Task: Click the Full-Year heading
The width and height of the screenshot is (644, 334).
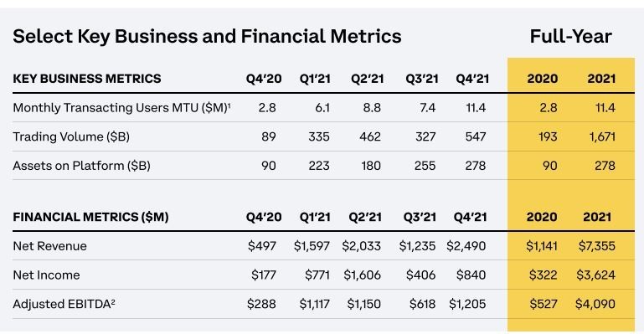Action: click(x=570, y=36)
